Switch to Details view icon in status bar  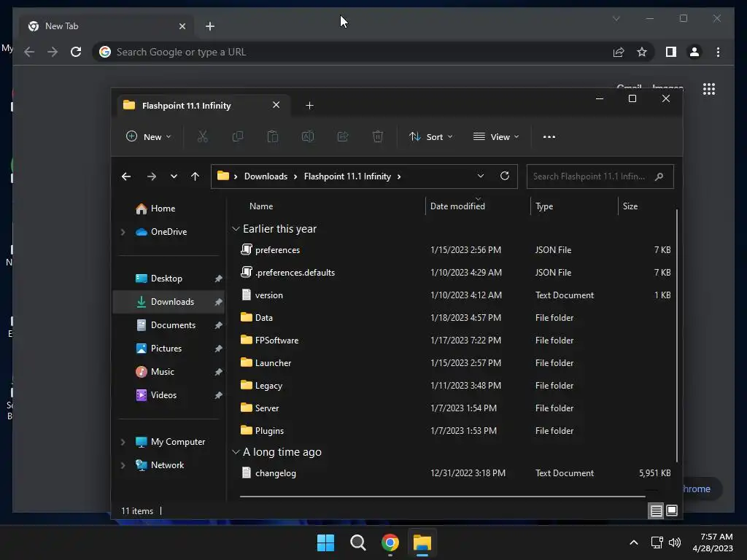click(x=656, y=510)
